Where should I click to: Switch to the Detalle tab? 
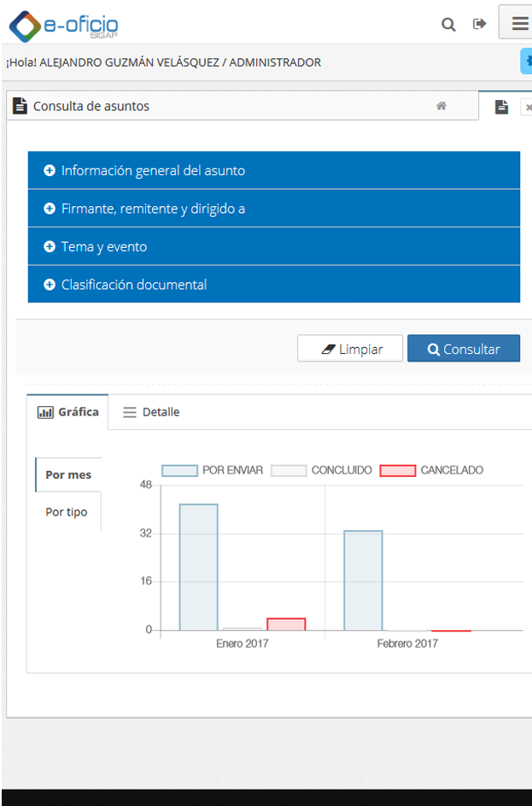coord(151,412)
